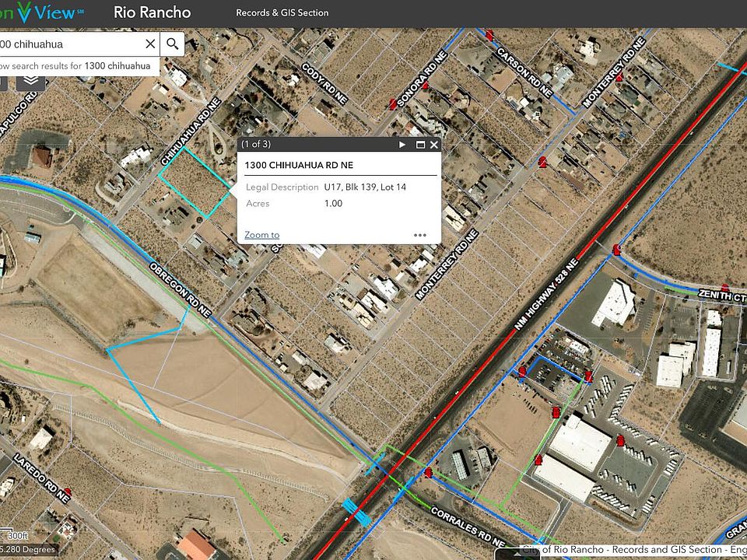Close the 1300 Chihuahua Rd popup

tap(434, 145)
